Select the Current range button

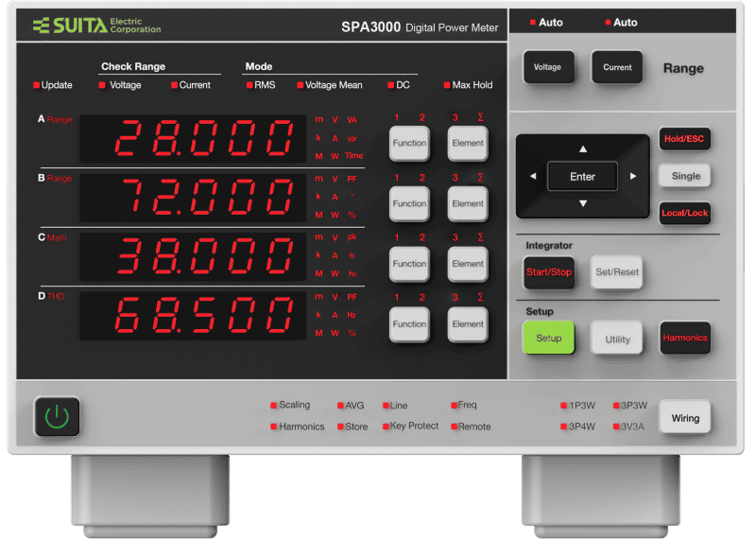click(x=617, y=67)
